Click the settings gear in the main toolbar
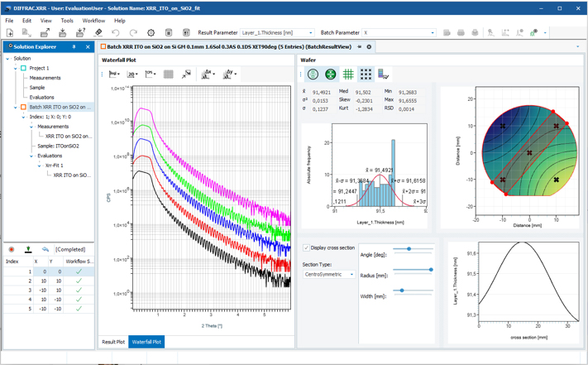The width and height of the screenshot is (588, 365). pyautogui.click(x=151, y=32)
